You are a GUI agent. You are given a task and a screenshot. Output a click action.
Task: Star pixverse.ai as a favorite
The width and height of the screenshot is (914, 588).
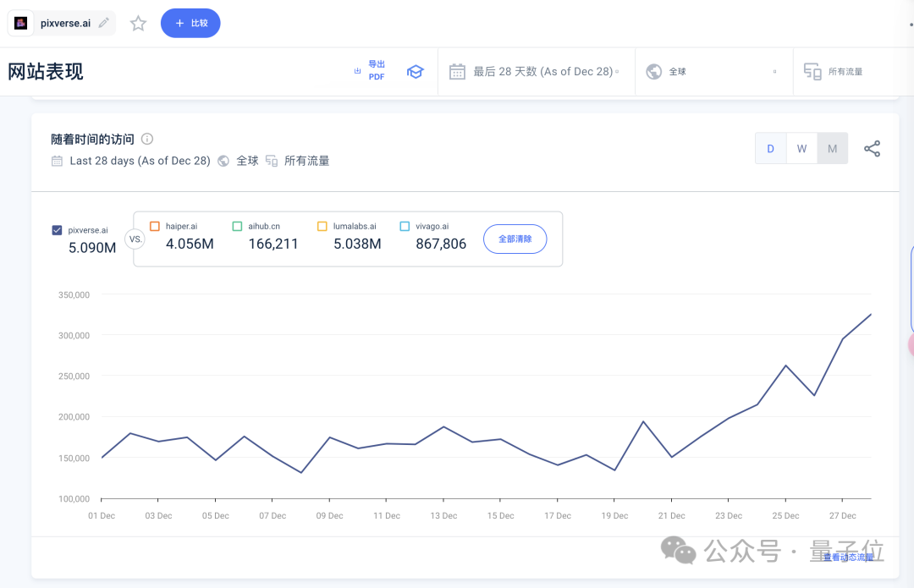tap(138, 24)
